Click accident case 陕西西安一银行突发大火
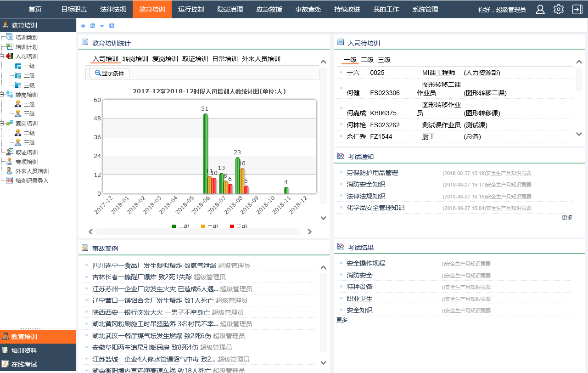Viewport: 588px width, 373px height. coord(151,312)
